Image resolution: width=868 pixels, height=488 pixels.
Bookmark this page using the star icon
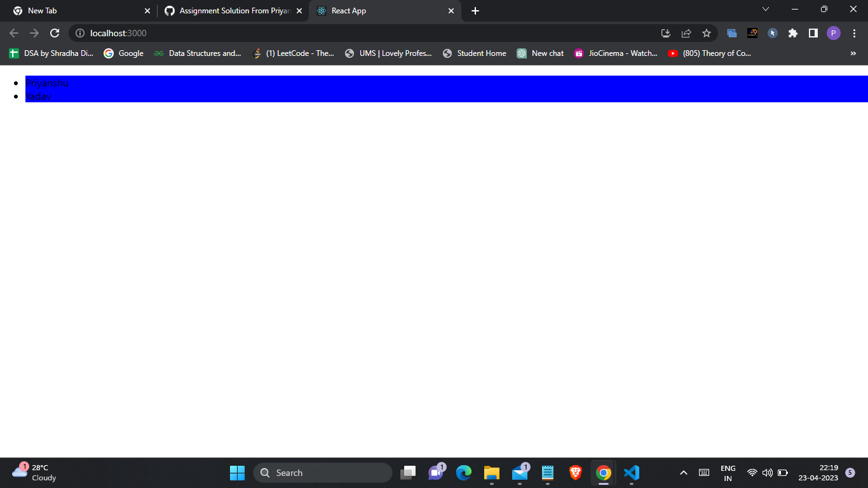point(707,33)
